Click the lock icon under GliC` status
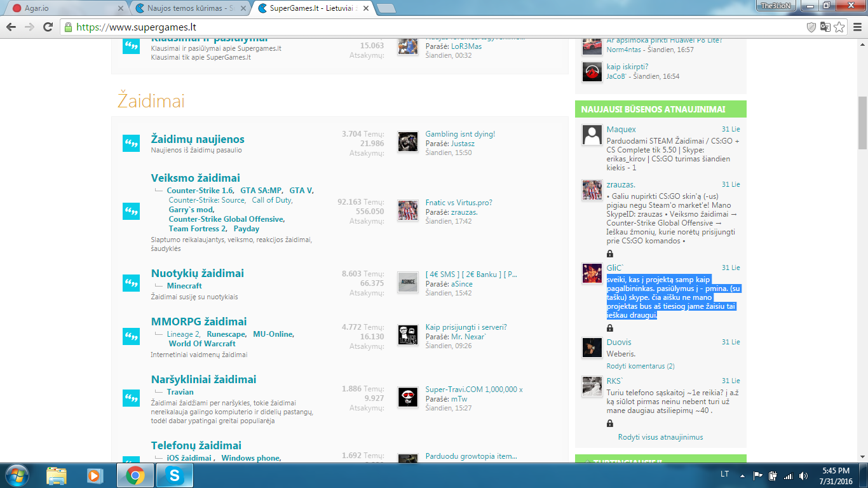868x488 pixels. tap(610, 328)
